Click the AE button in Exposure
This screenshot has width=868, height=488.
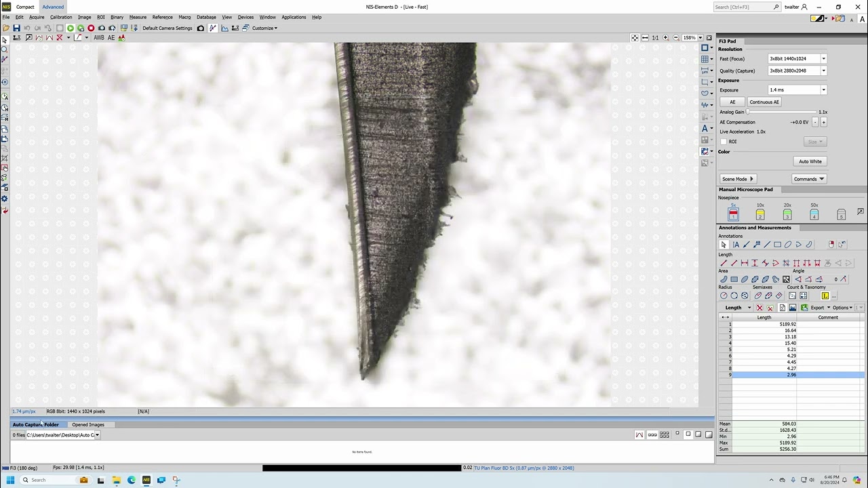(732, 102)
